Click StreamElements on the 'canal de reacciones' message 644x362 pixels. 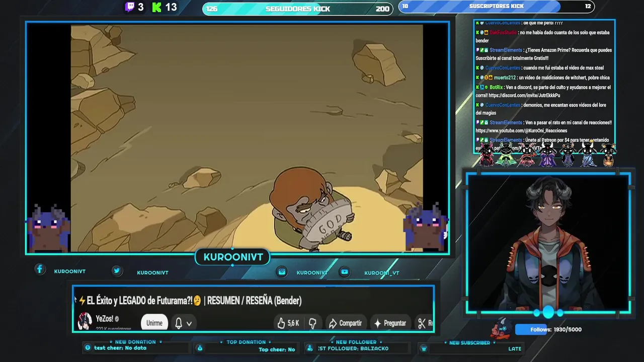pos(506,123)
